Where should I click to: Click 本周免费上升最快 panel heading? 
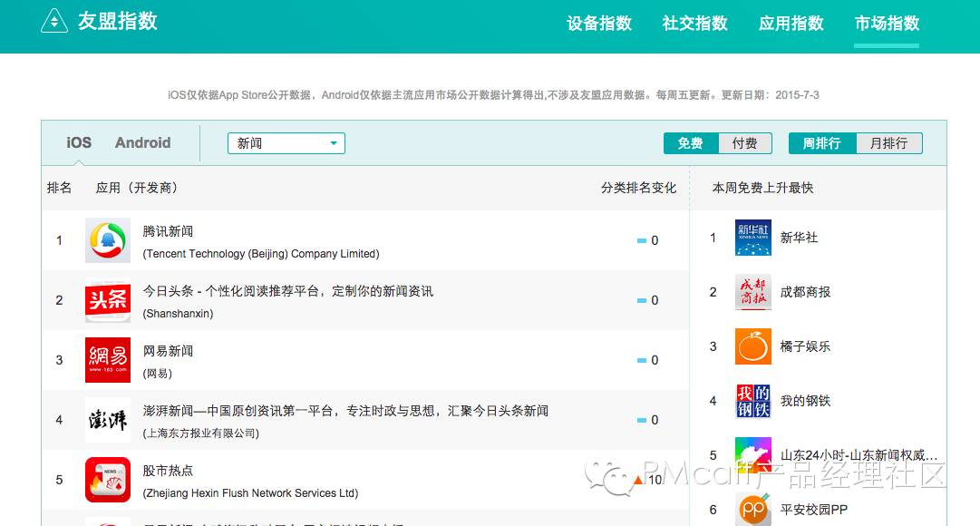point(762,188)
